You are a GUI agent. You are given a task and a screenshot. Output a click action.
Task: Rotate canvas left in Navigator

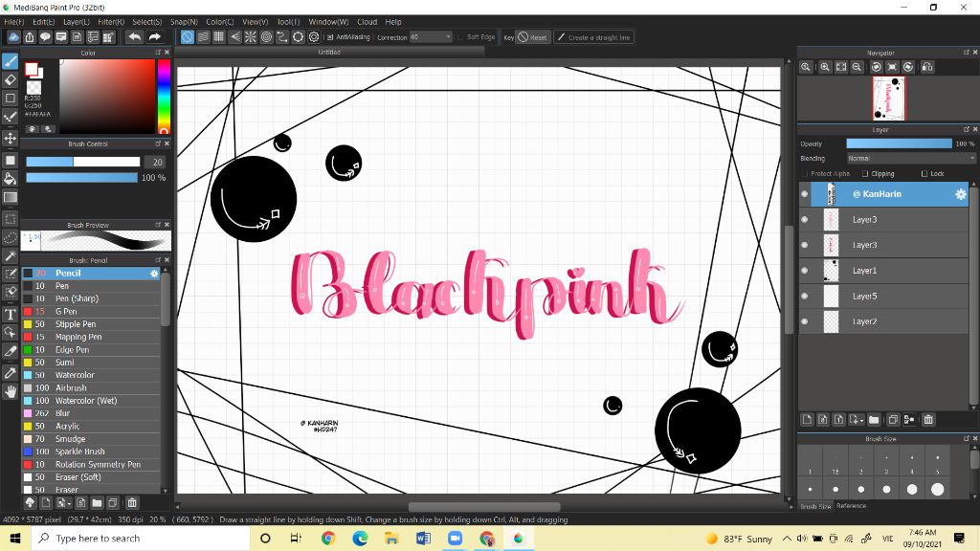[877, 67]
